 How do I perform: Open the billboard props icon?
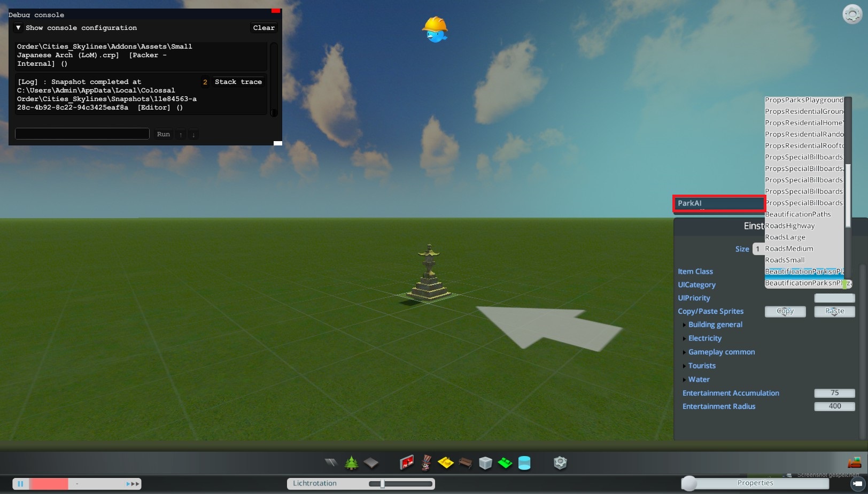407,462
